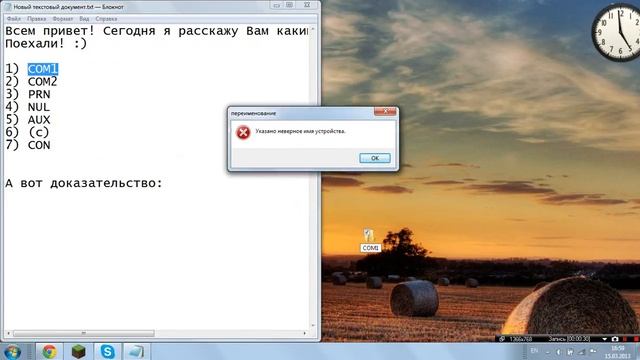Click the Notepad vertical scrollbar down arrow
Image resolution: width=640 pixels, height=360 pixels.
pos(313,326)
